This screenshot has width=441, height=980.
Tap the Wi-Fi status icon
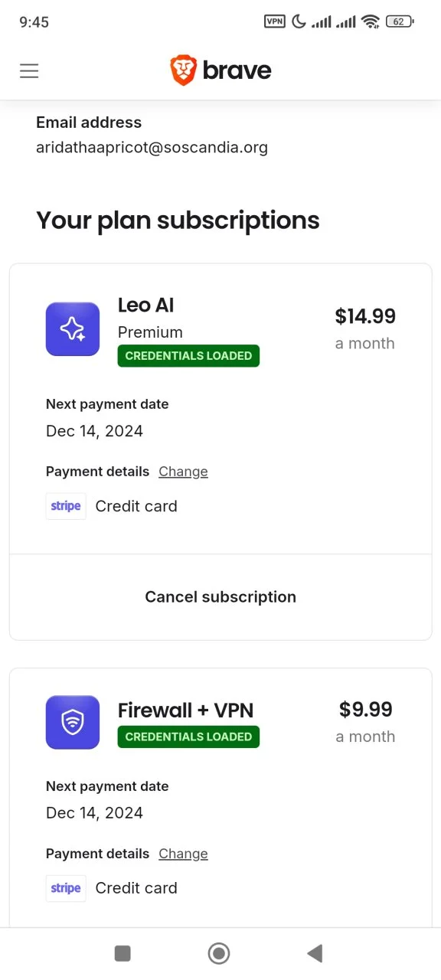pos(371,21)
